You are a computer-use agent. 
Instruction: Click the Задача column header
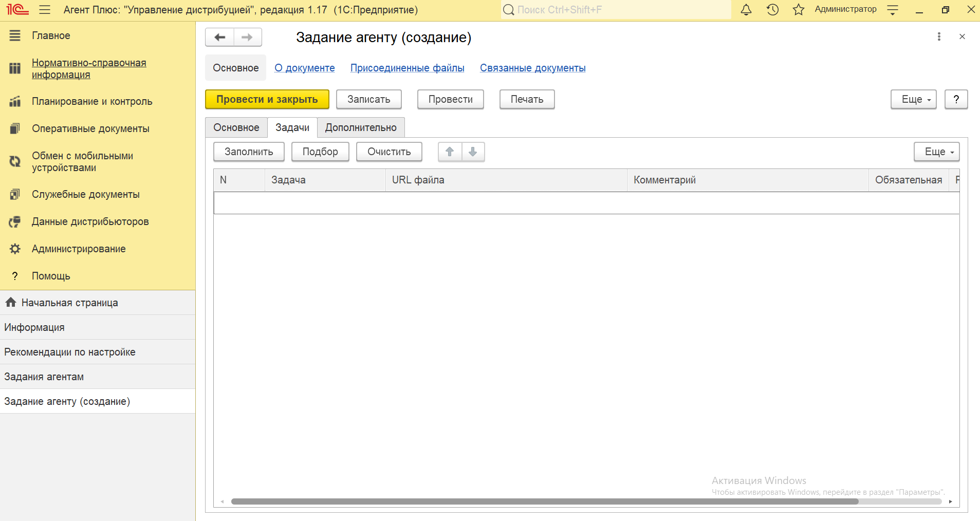325,180
